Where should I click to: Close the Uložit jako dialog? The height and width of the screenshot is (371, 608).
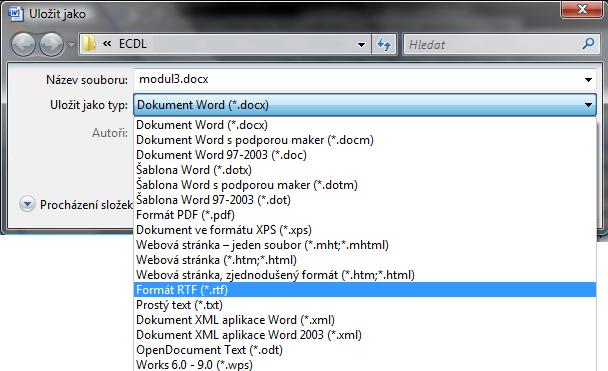coord(582,9)
